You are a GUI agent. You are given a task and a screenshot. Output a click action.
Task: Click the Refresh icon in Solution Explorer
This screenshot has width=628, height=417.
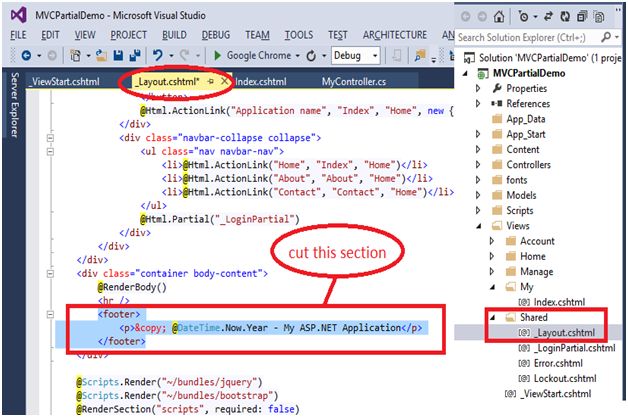pos(565,16)
